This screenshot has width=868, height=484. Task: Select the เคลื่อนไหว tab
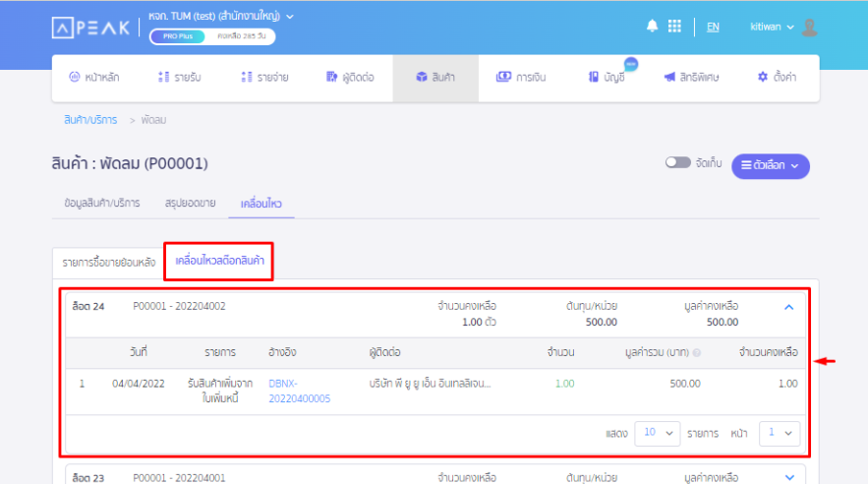pos(261,204)
